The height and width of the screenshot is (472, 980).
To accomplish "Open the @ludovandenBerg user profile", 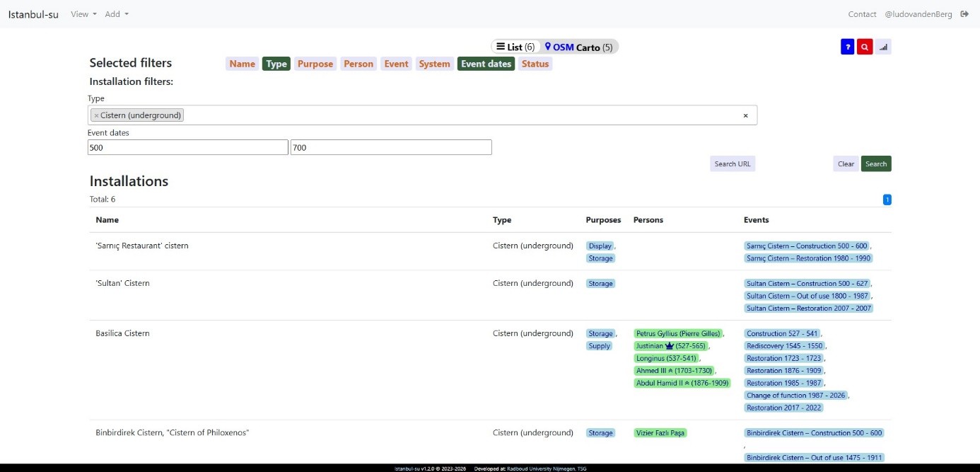I will [918, 14].
